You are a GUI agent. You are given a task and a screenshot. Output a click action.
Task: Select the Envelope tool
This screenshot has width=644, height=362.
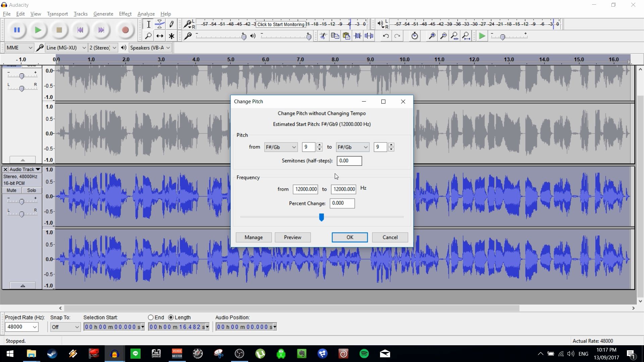tap(160, 24)
